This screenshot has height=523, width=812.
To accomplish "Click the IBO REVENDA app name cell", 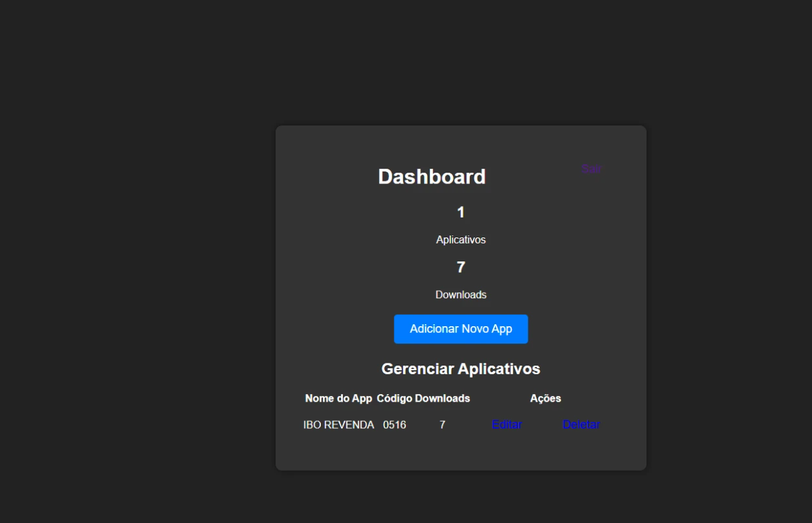I will [x=338, y=425].
